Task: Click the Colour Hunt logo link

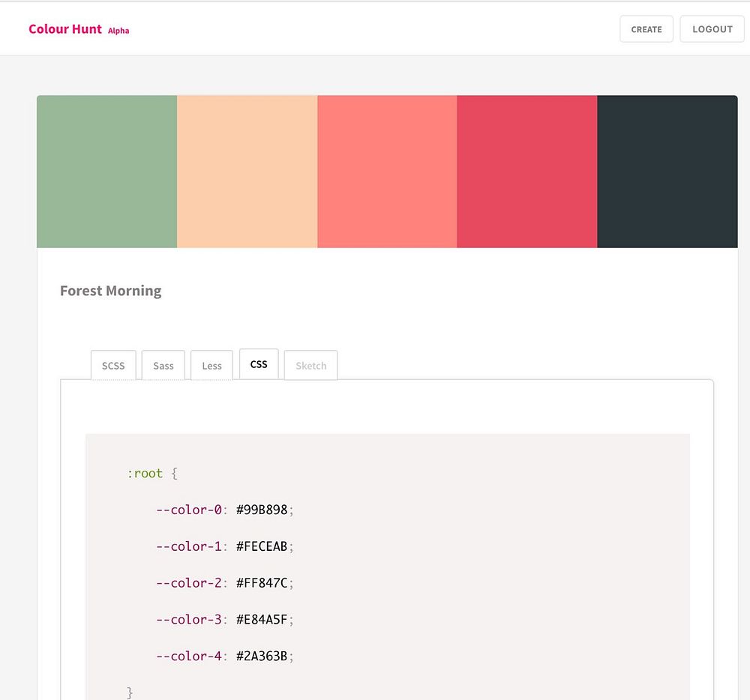Action: click(64, 29)
